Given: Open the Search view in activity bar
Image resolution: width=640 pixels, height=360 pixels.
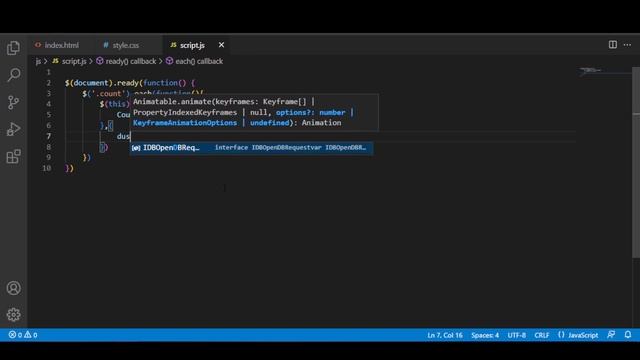Looking at the screenshot, I should point(13,75).
